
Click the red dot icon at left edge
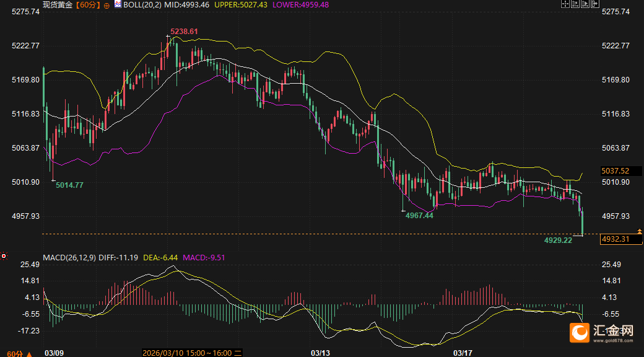(x=4, y=255)
